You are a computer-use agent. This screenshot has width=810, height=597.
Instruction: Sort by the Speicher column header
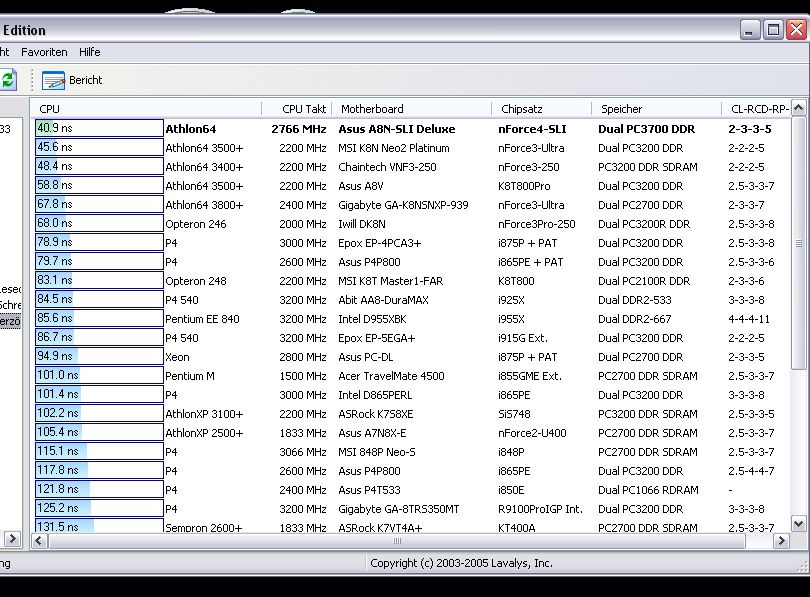[x=656, y=109]
